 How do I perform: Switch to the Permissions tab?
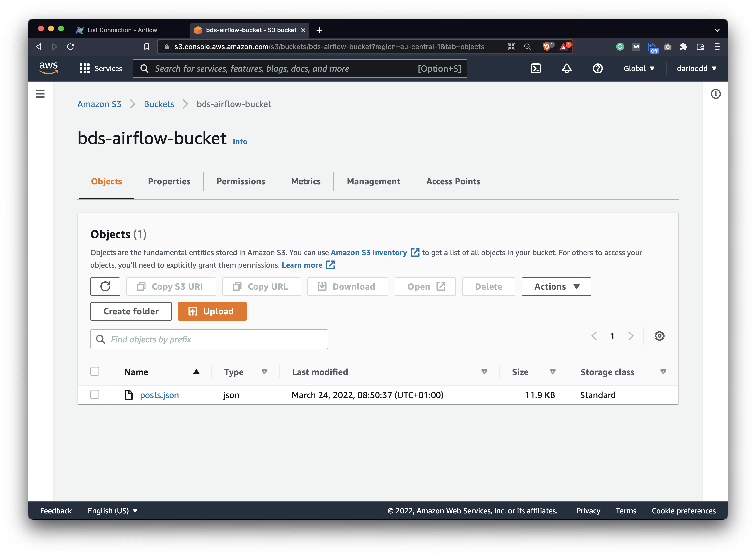(x=241, y=181)
